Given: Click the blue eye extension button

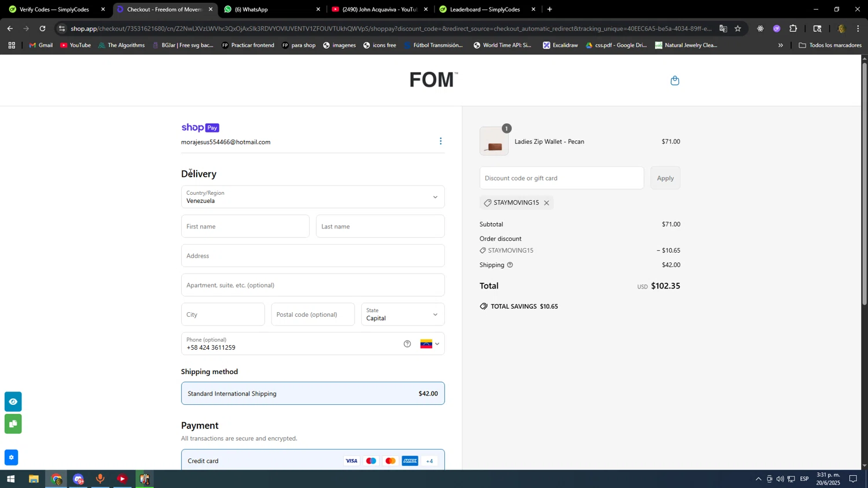Looking at the screenshot, I should 13,402.
